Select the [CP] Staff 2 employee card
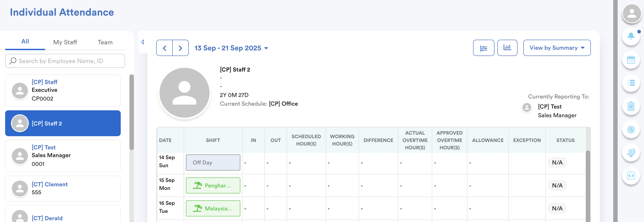Image resolution: width=644 pixels, height=222 pixels. click(x=63, y=123)
